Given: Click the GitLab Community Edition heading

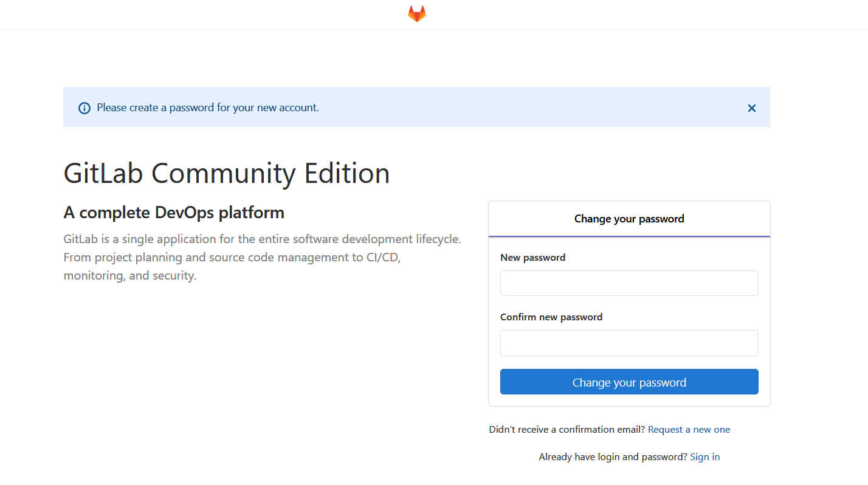Looking at the screenshot, I should [227, 174].
